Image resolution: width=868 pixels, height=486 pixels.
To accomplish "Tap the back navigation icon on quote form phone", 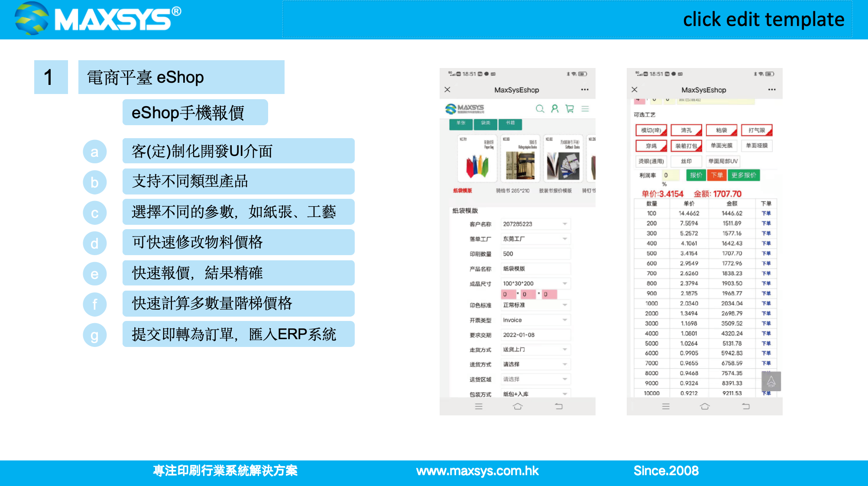I will 559,406.
